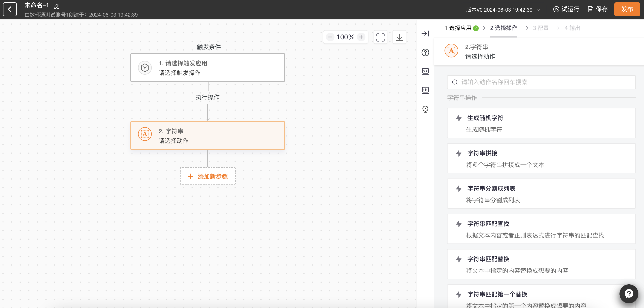Click the back arrow button

10,9
